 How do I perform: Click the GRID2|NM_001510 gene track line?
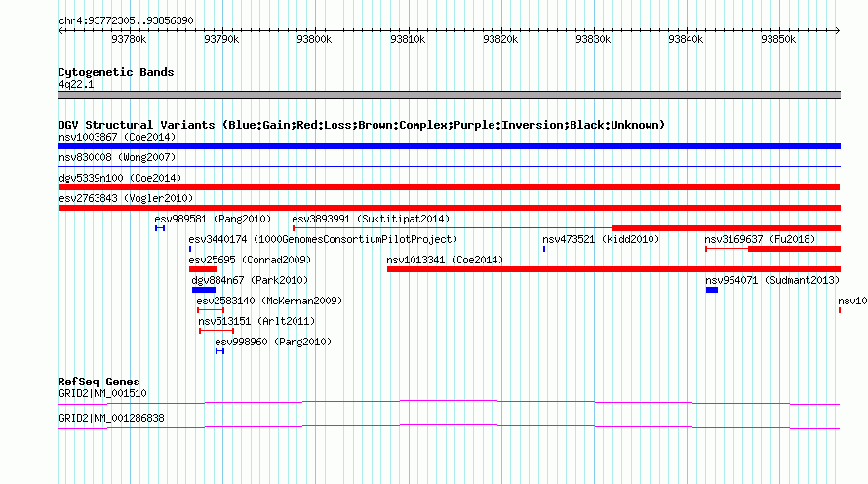click(449, 402)
